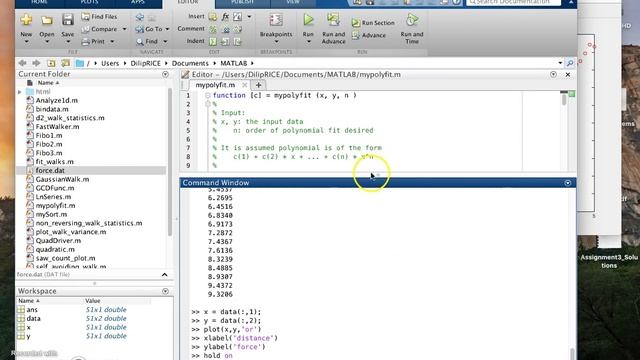Collapse the function code fold on line 1
The width and height of the screenshot is (640, 360).
[x=208, y=96]
